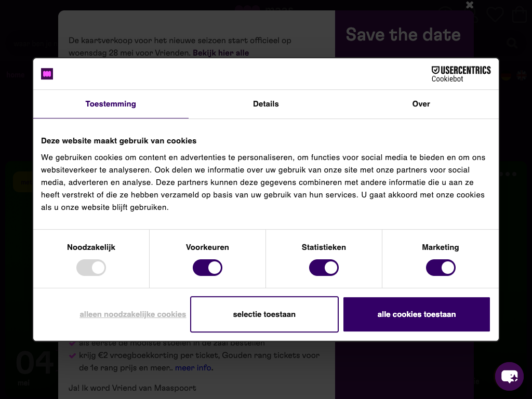Open the chat widget bubble
This screenshot has width=532, height=399.
coord(509,376)
